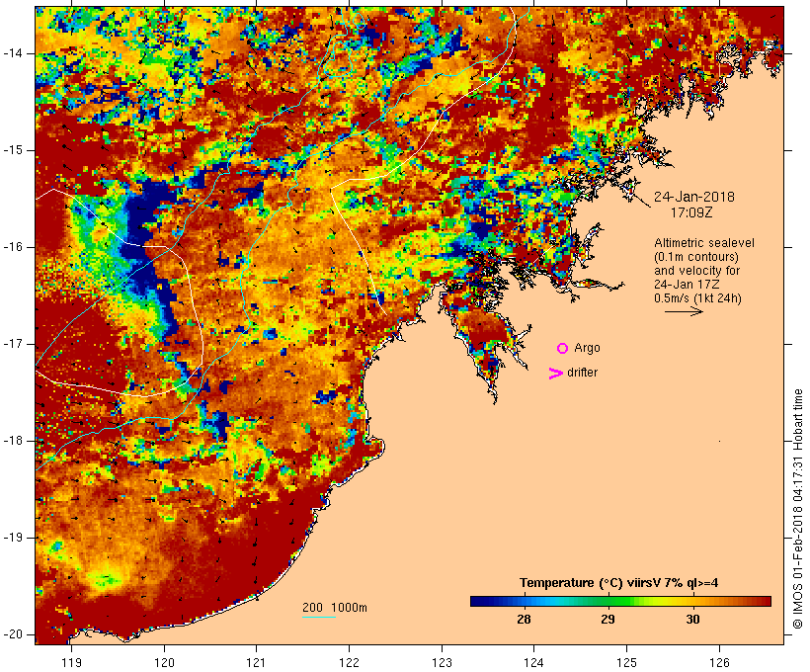
Task: Click the temperature color bar near 29
Action: [x=608, y=601]
